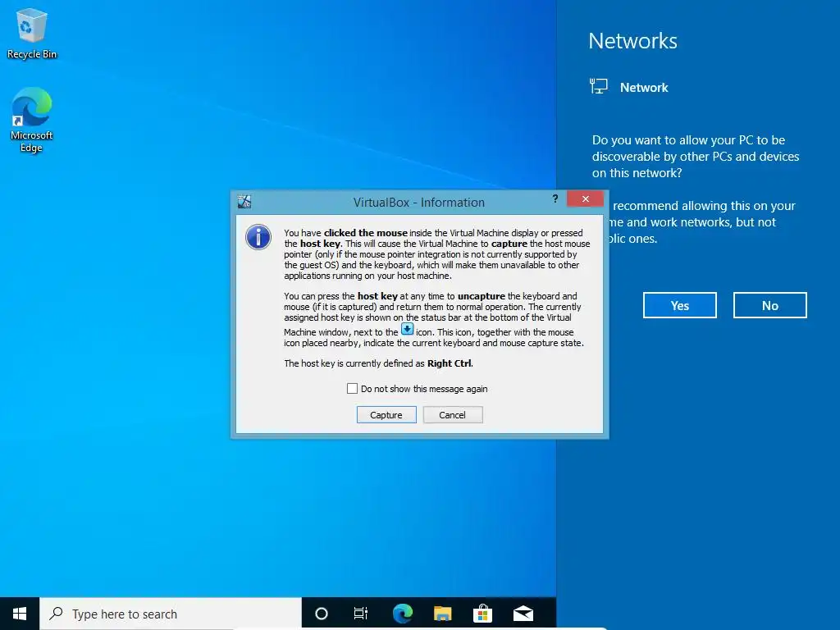Viewport: 840px width, 630px height.
Task: Launch Edge from the taskbar
Action: pyautogui.click(x=402, y=614)
